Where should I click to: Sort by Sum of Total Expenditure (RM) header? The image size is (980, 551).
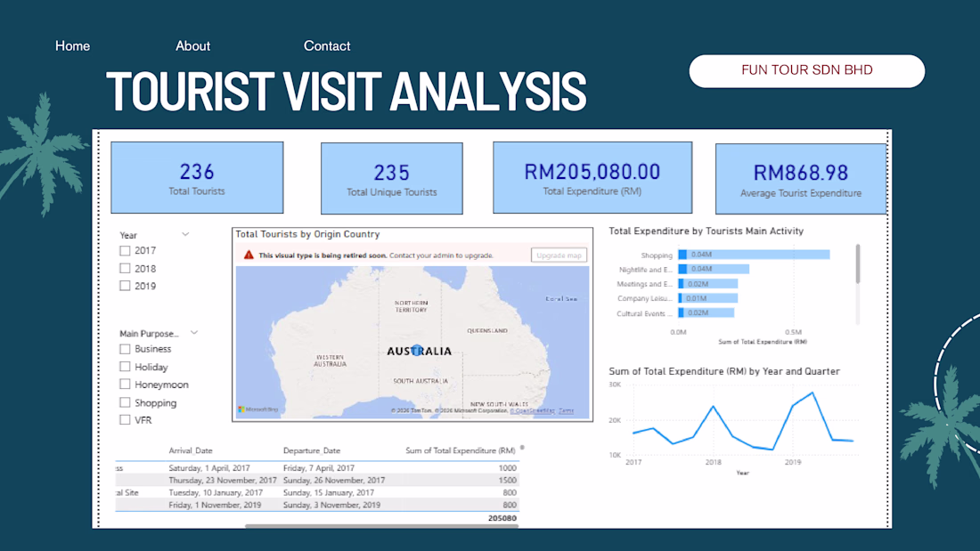pyautogui.click(x=461, y=450)
